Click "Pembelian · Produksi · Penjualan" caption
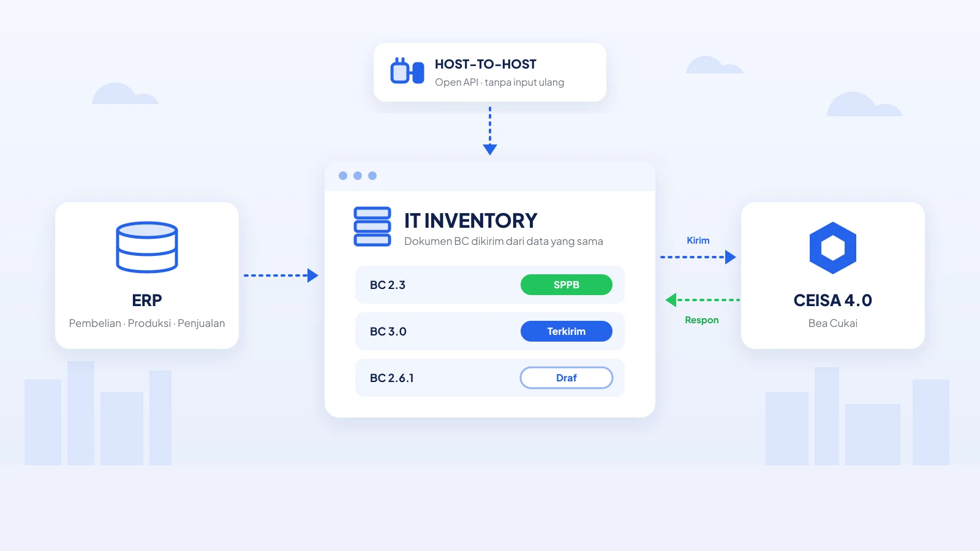 click(147, 323)
